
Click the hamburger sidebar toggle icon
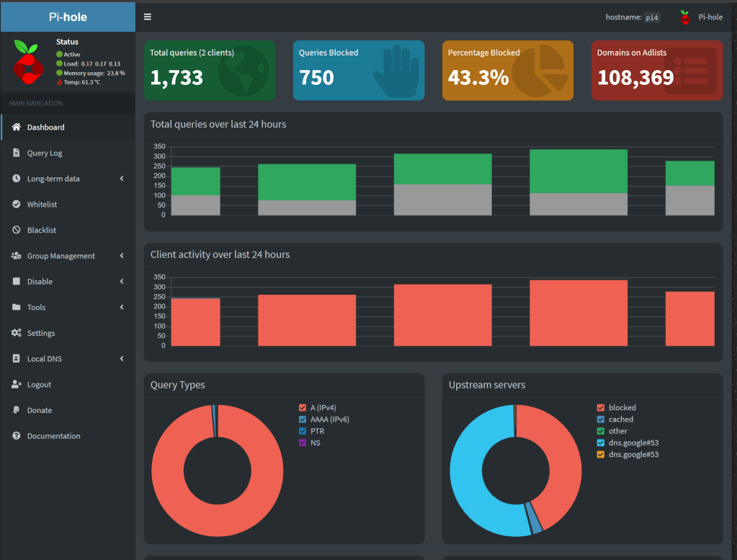[148, 17]
